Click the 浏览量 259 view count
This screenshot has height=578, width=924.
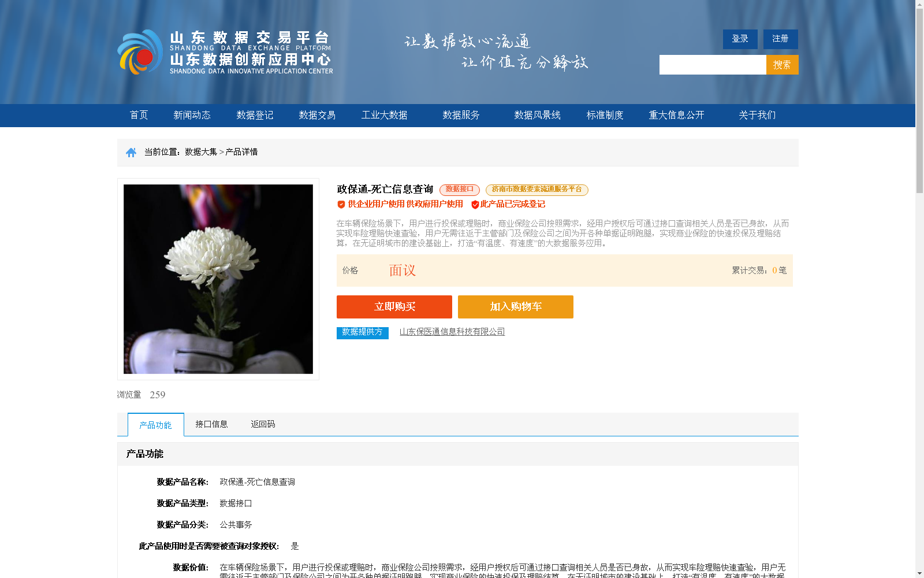coord(141,395)
